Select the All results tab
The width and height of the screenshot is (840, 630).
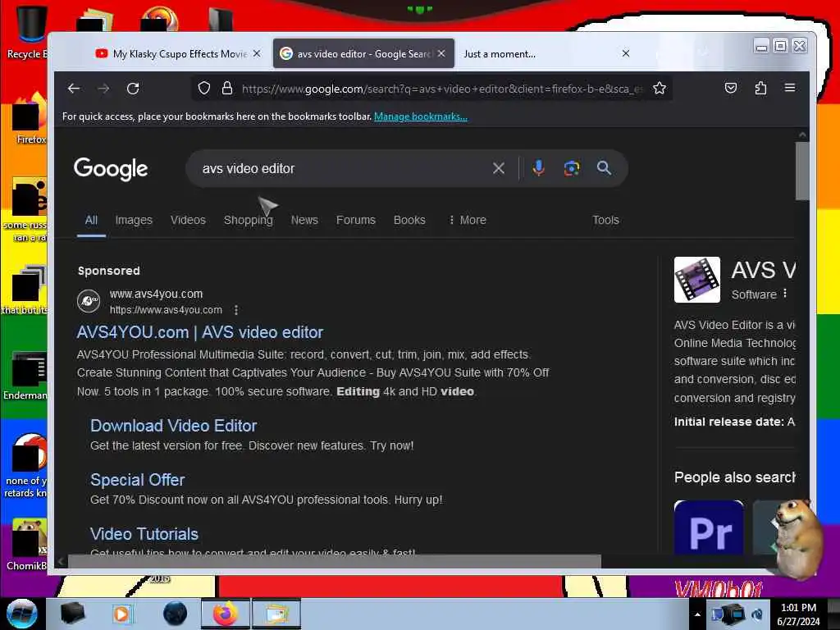91,220
